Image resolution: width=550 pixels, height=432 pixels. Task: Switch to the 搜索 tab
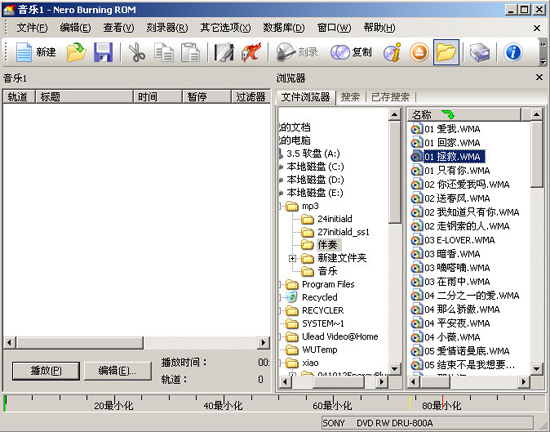(x=350, y=97)
